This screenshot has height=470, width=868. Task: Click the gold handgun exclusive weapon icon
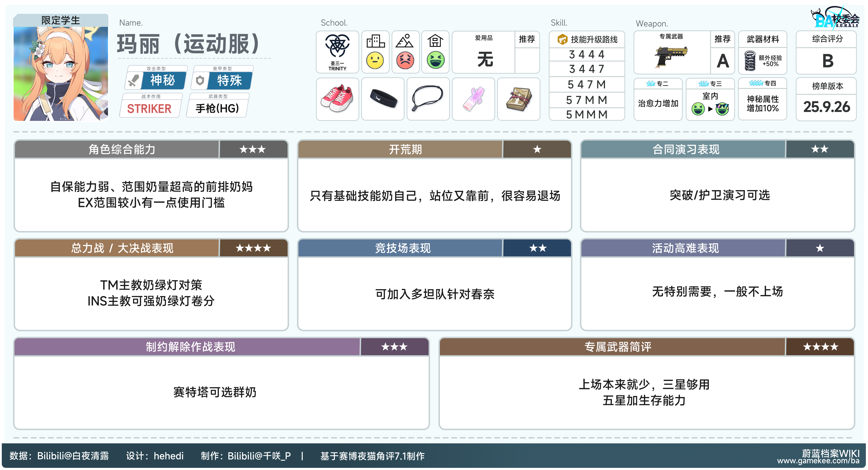671,57
